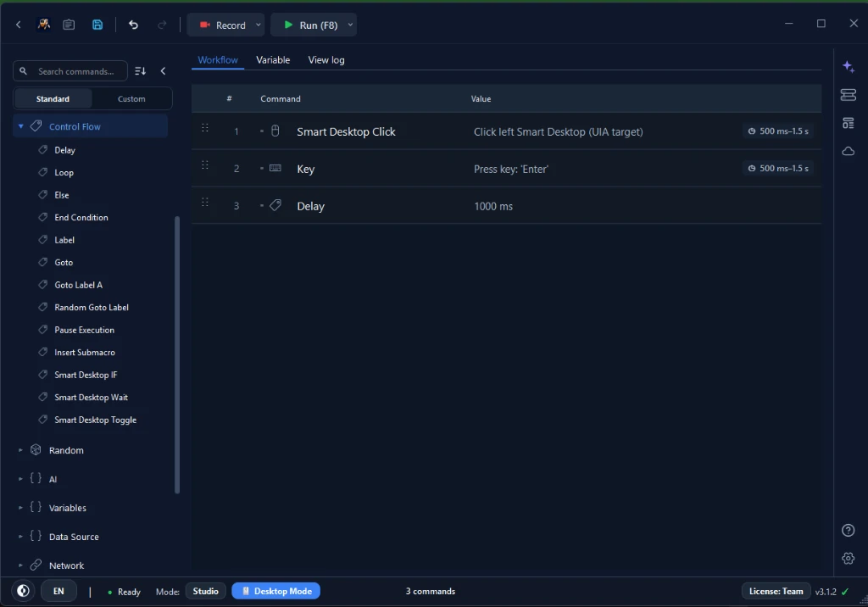This screenshot has height=607, width=868.
Task: Select the Insert Submacro command
Action: [x=85, y=352]
